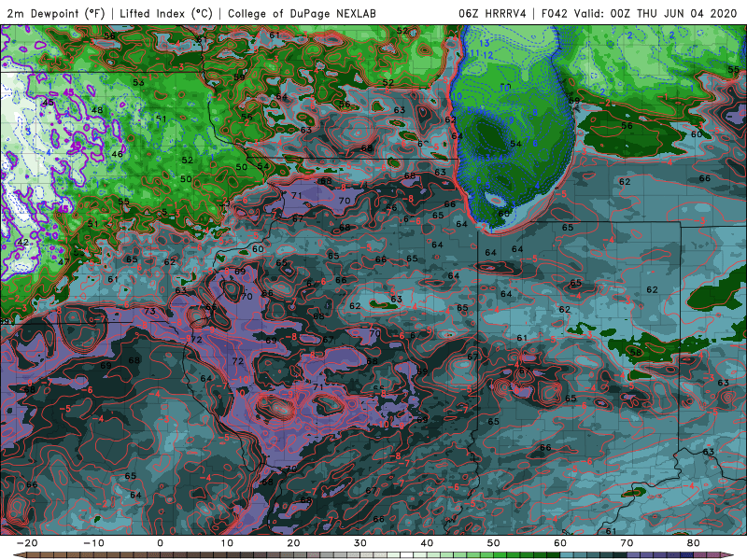Click the '06Z HRRRV4' model run label
747x560 pixels.
click(x=492, y=13)
